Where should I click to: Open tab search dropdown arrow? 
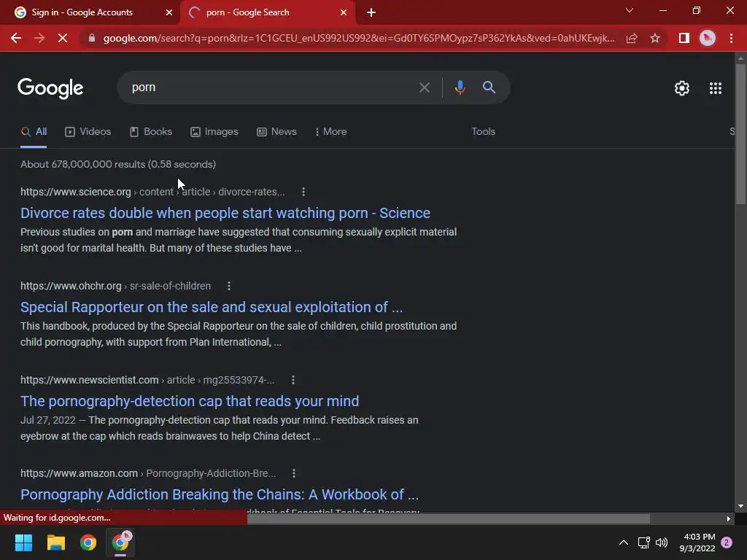point(630,10)
